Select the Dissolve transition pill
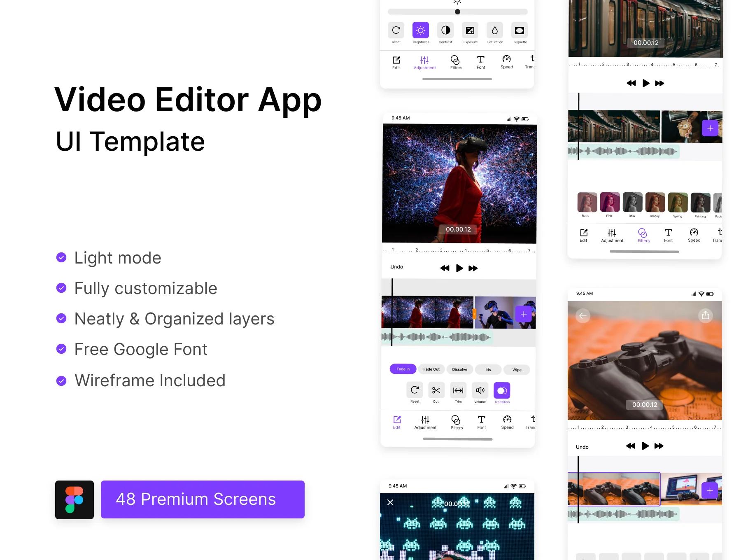Screen dimensions: 741x560 point(460,369)
